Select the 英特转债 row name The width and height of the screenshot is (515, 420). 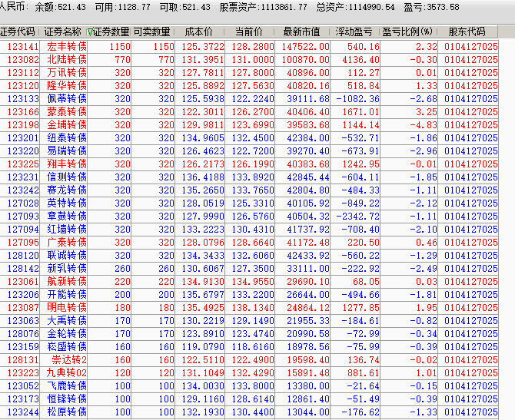tap(67, 203)
